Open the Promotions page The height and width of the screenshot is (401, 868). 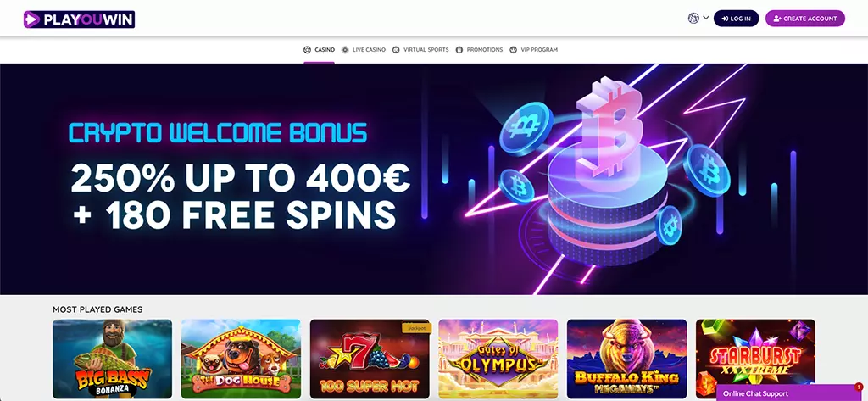(x=480, y=50)
